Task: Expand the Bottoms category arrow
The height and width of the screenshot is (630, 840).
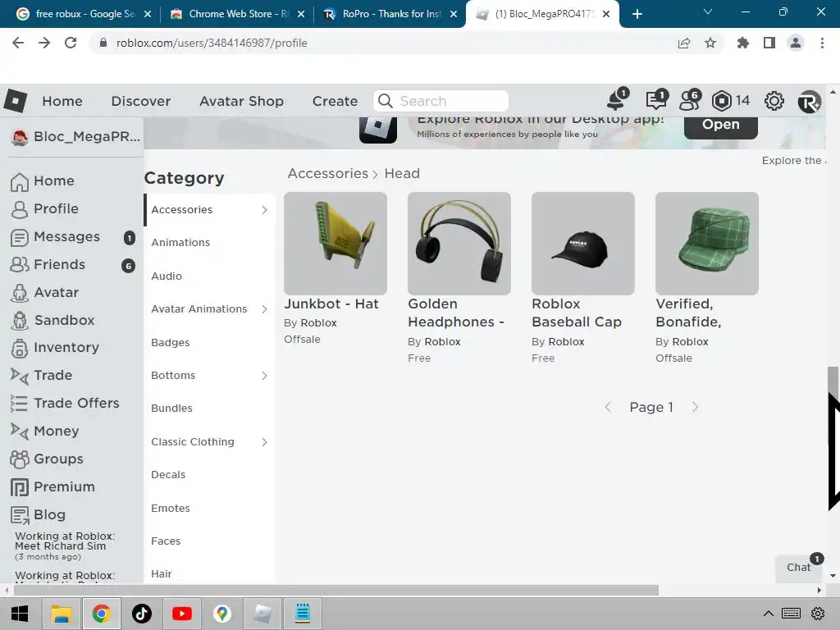Action: (x=265, y=376)
